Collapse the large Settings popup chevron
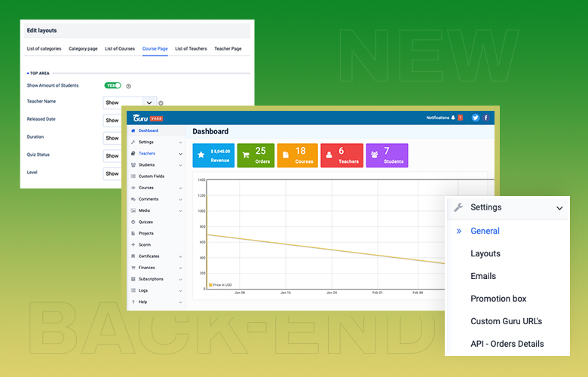Image resolution: width=588 pixels, height=377 pixels. tap(559, 208)
